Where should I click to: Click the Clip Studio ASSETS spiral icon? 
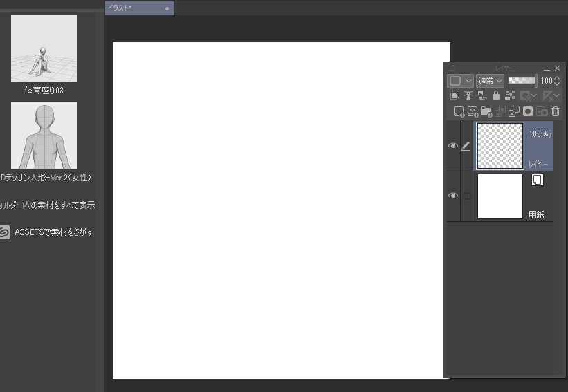pyautogui.click(x=4, y=232)
